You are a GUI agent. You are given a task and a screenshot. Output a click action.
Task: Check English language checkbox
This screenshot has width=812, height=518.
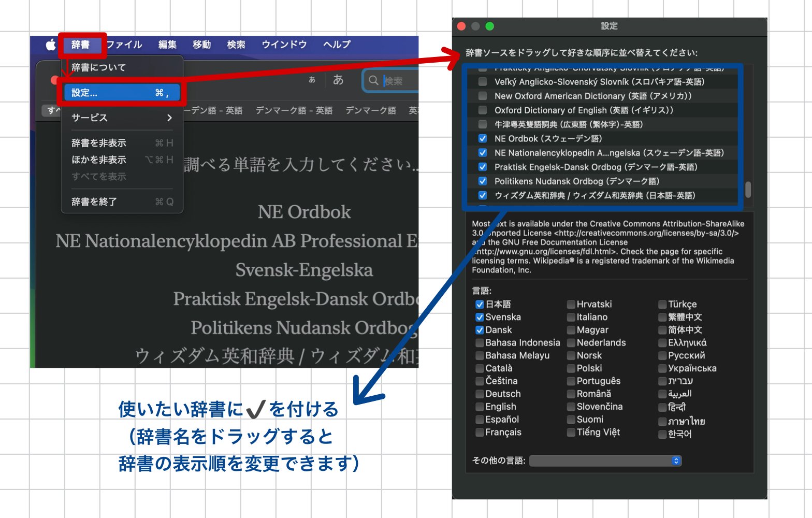[x=480, y=407]
